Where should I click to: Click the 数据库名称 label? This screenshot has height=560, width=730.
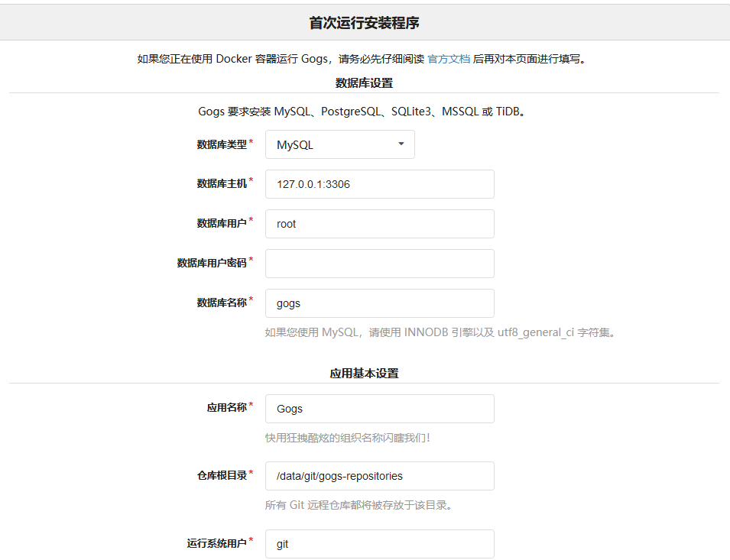tap(222, 303)
